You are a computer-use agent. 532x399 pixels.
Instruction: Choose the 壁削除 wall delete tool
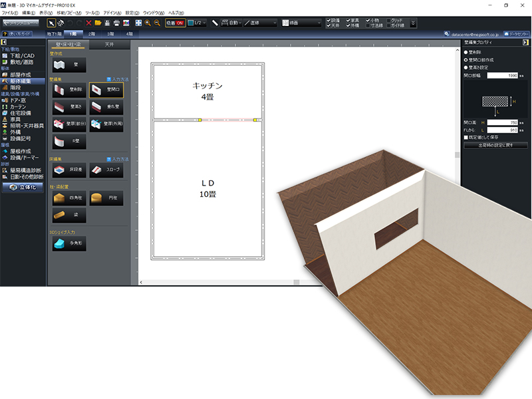(68, 90)
